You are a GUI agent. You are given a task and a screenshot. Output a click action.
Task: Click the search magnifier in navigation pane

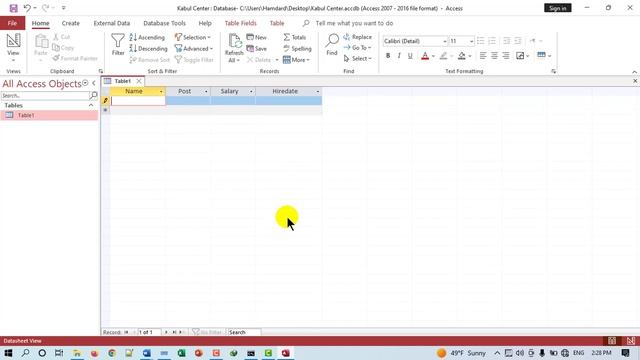click(93, 96)
